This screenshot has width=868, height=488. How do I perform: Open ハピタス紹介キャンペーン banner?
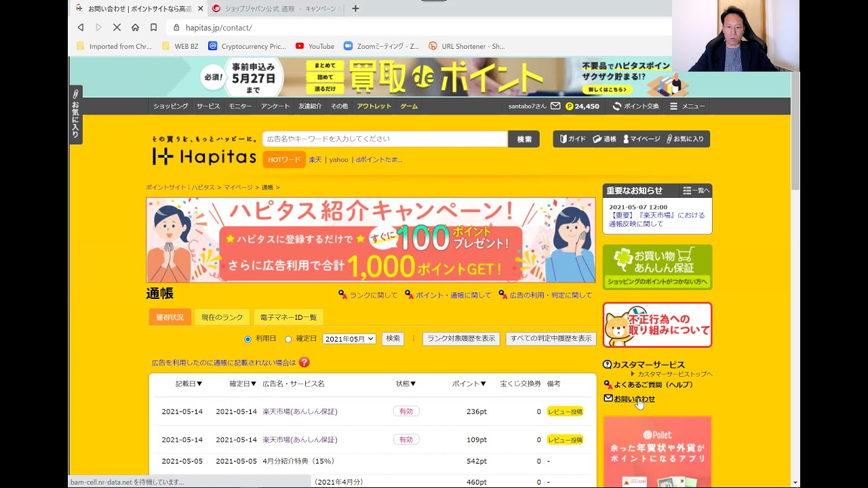coord(371,240)
